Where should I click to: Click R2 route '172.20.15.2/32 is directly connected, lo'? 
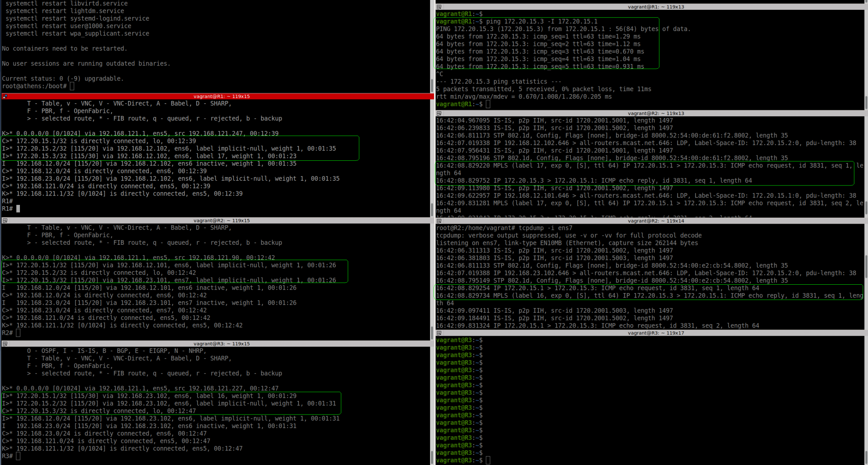click(x=99, y=273)
